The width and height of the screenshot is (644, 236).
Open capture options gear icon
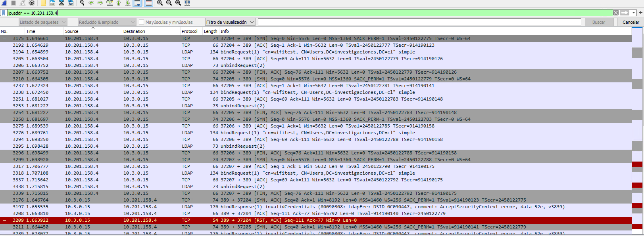[x=32, y=3]
